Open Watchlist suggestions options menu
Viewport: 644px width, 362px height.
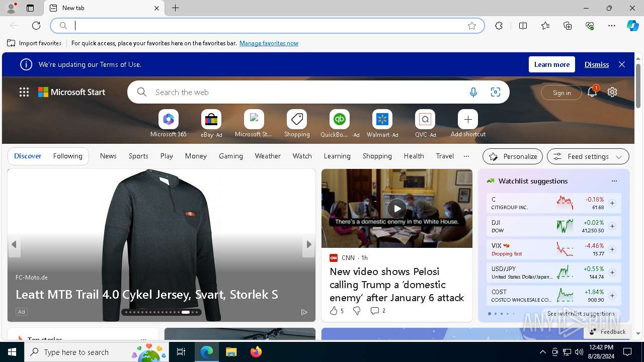point(614,181)
